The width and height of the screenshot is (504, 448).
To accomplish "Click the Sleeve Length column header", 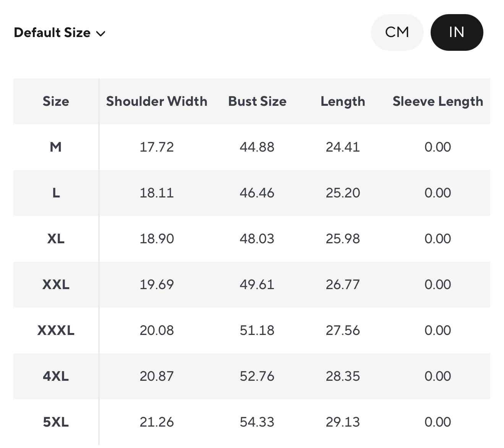I will (x=438, y=101).
